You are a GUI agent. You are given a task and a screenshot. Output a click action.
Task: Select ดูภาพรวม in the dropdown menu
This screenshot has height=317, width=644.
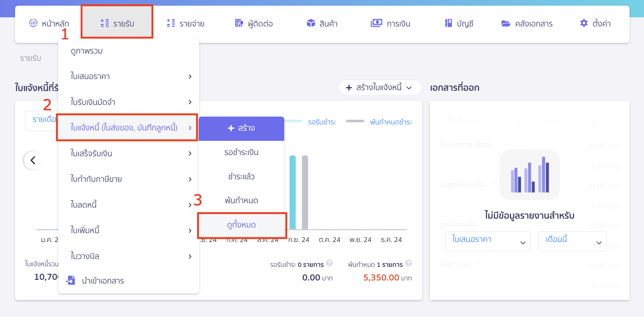[129, 51]
